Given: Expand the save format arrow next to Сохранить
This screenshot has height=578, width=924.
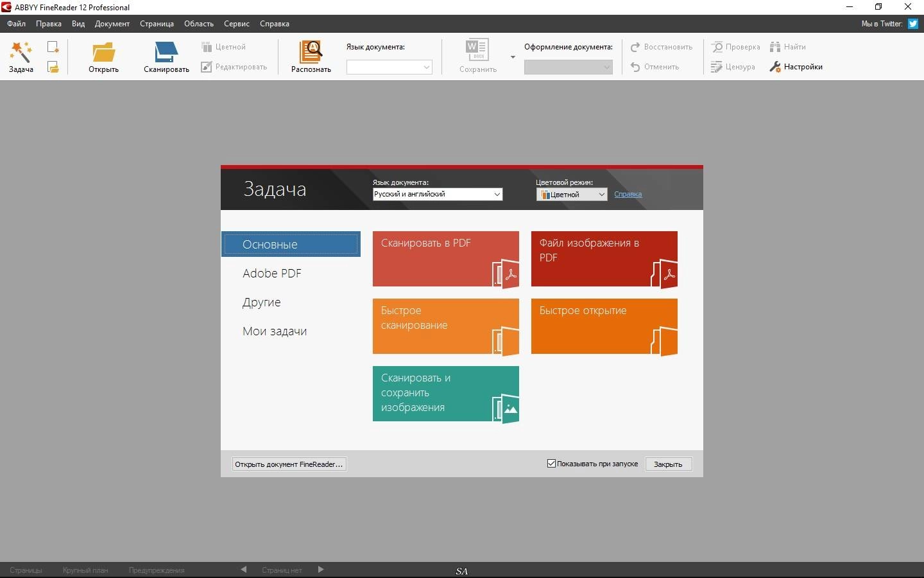Looking at the screenshot, I should pos(513,57).
